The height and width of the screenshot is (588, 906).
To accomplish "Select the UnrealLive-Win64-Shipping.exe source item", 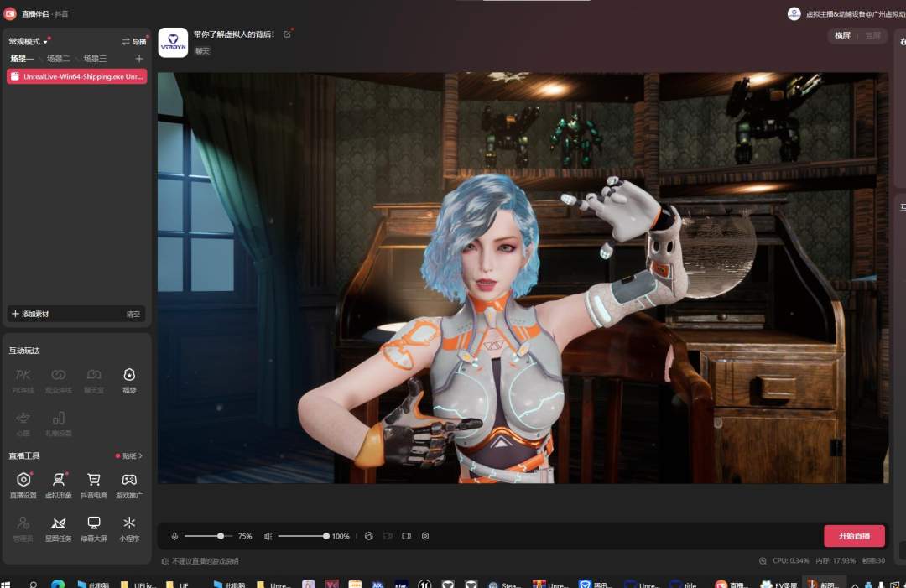I will [x=77, y=76].
